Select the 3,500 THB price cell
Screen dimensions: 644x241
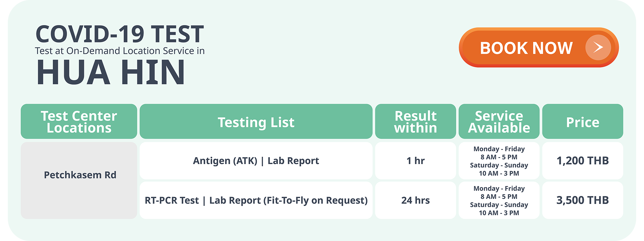582,200
